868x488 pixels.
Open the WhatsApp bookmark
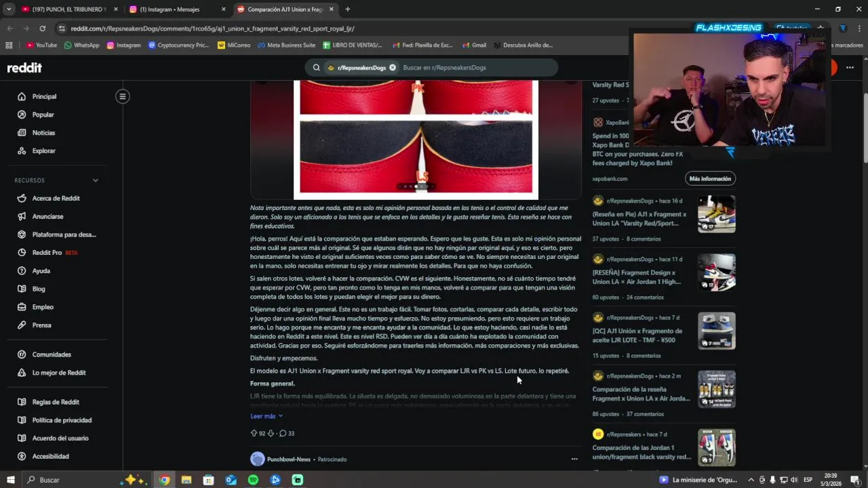81,45
